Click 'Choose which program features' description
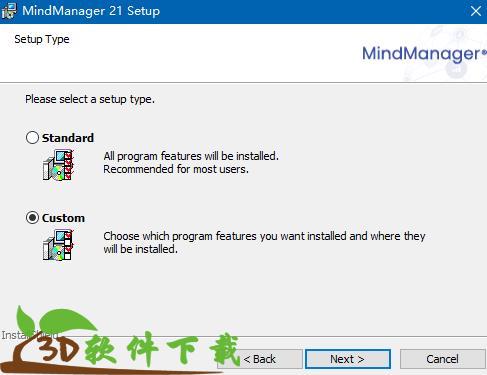 264,243
